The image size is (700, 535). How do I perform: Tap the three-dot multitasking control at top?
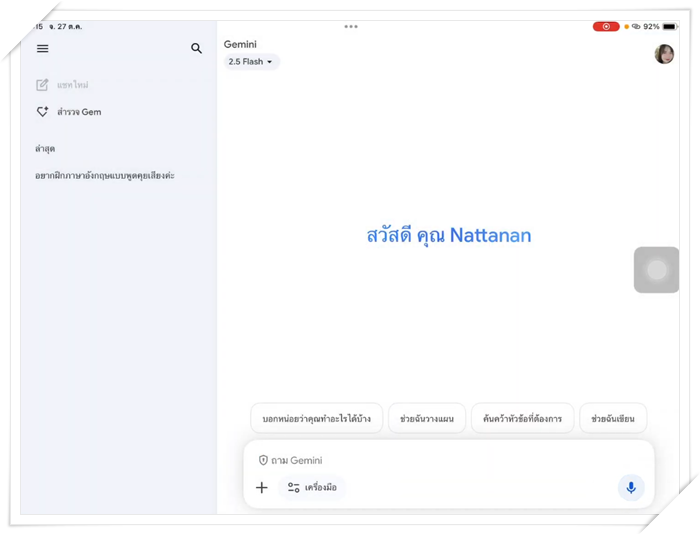pos(351,27)
